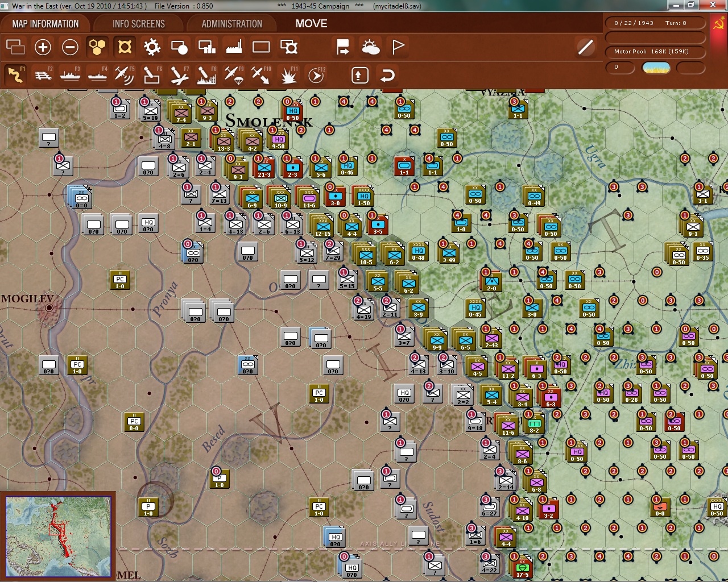This screenshot has height=582, width=728.
Task: Toggle the enemy hex control display
Action: (125, 47)
